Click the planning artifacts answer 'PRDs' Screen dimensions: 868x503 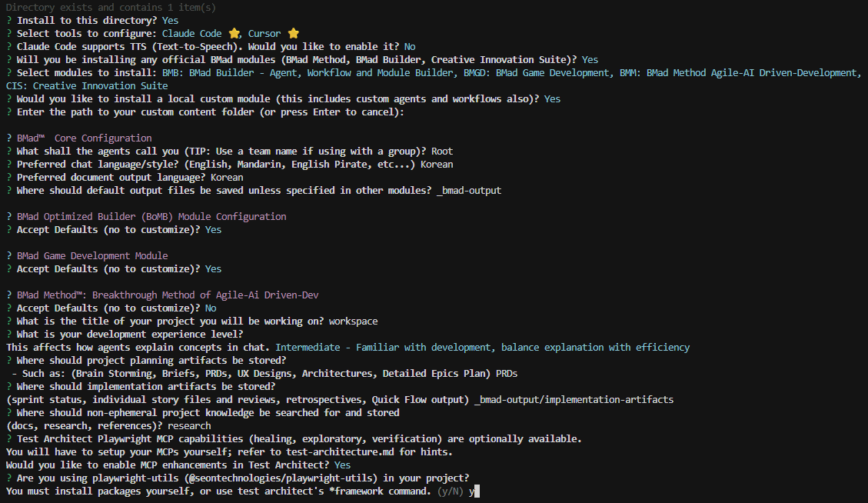tap(507, 373)
